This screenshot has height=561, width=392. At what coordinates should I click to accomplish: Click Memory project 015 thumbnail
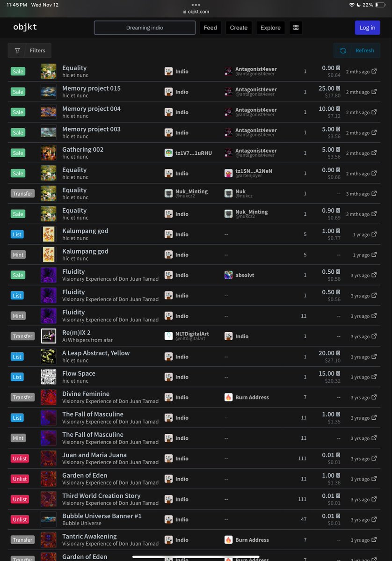(48, 92)
